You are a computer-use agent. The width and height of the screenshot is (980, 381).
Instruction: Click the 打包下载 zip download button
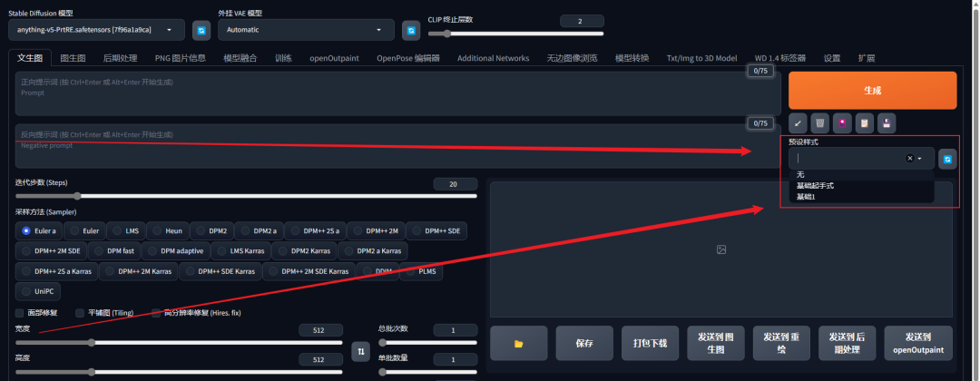[650, 344]
